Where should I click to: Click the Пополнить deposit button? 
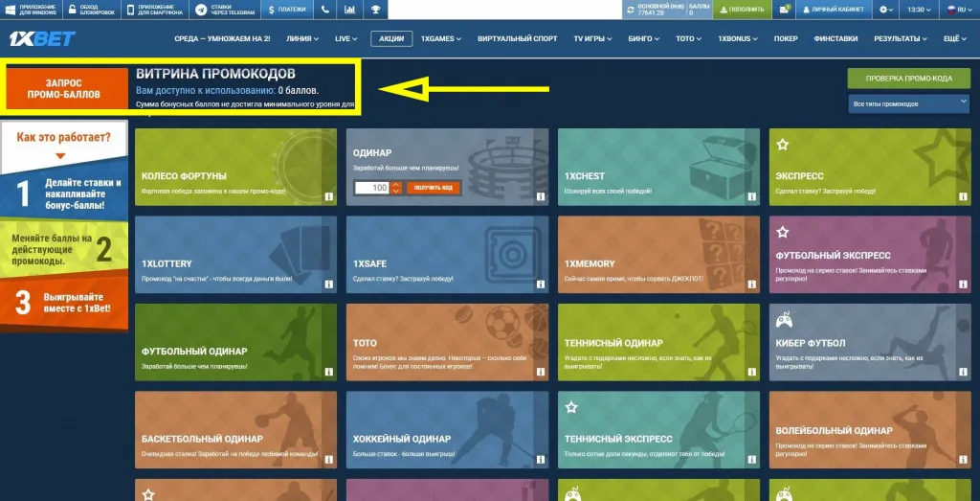click(x=742, y=10)
